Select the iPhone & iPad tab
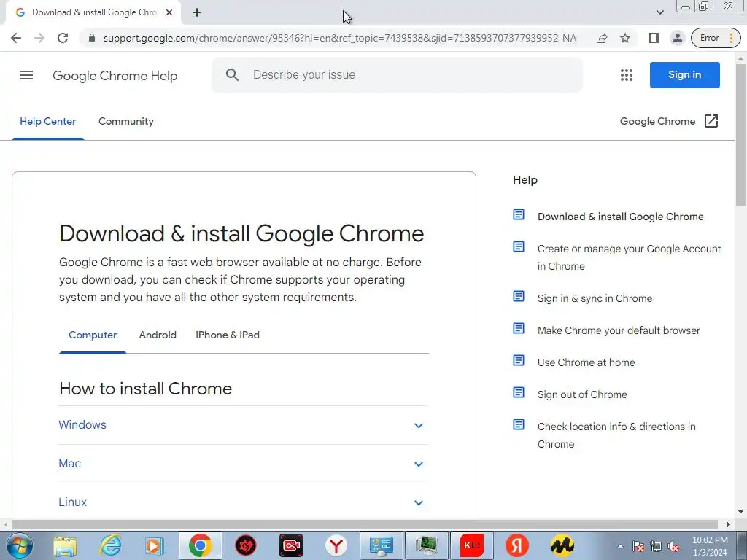 [228, 335]
